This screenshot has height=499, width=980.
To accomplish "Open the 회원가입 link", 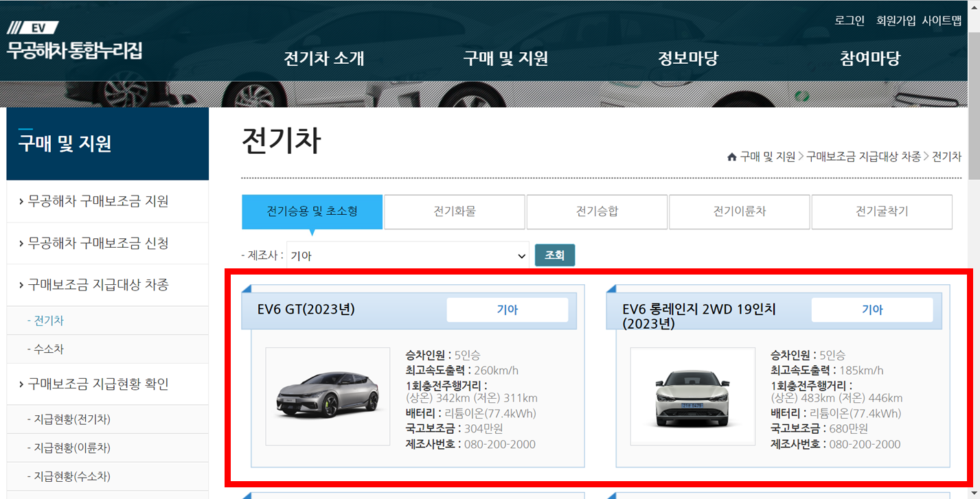I will [896, 21].
